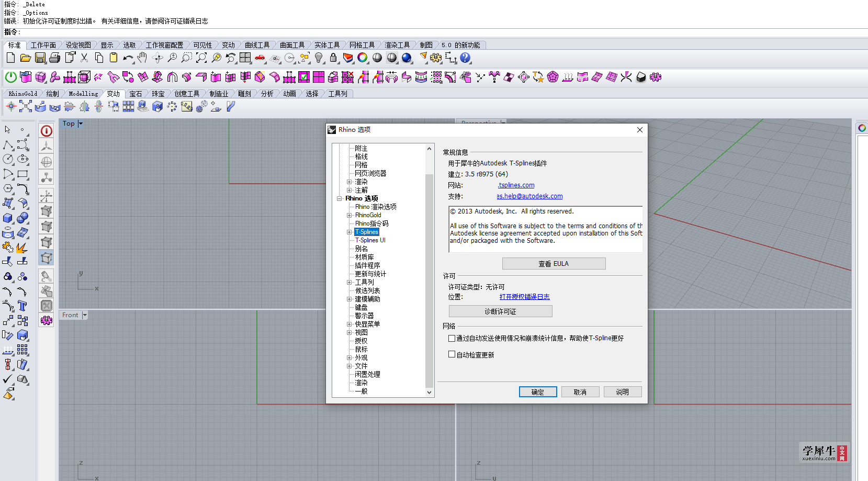Screen dimensions: 868x481
Task: Select the blue Box solid tool
Action: 8,218
